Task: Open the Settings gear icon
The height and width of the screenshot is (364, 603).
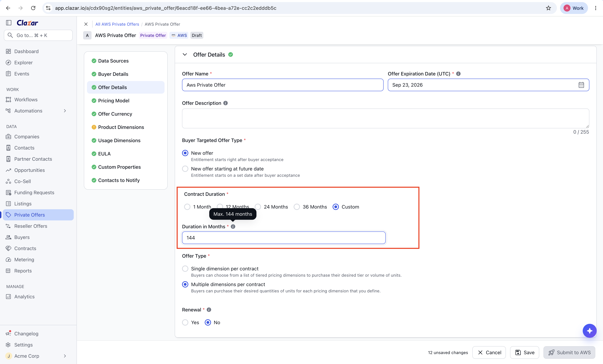Action: (8, 345)
